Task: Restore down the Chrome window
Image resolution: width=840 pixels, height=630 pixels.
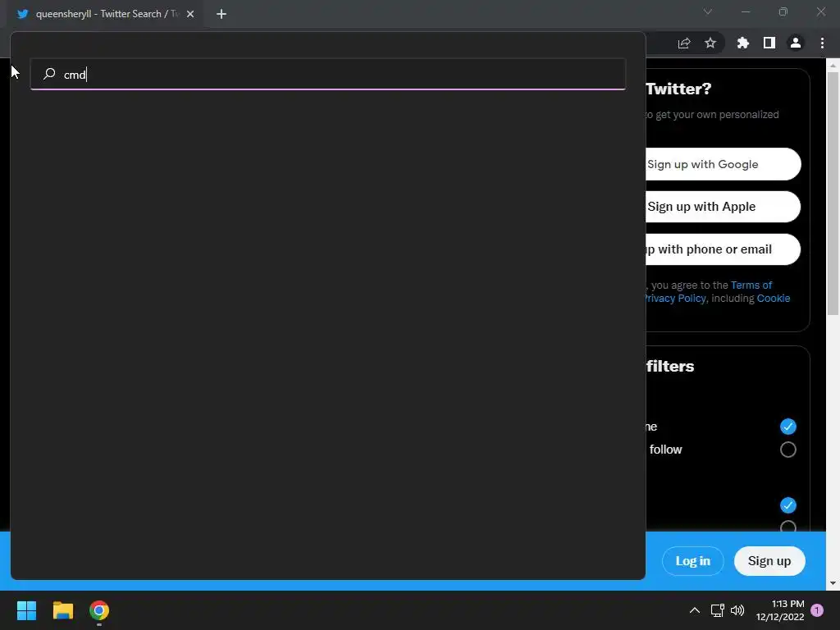Action: 783,11
